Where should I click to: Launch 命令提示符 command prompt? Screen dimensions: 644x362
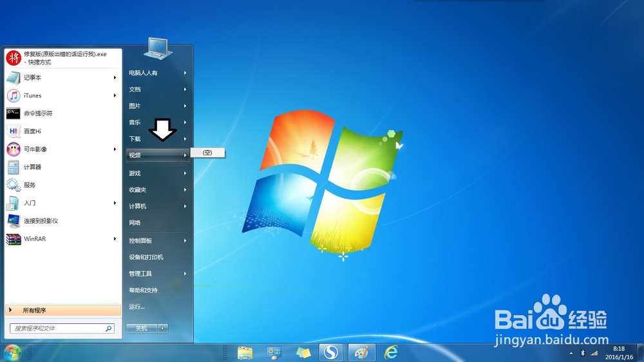[63, 113]
